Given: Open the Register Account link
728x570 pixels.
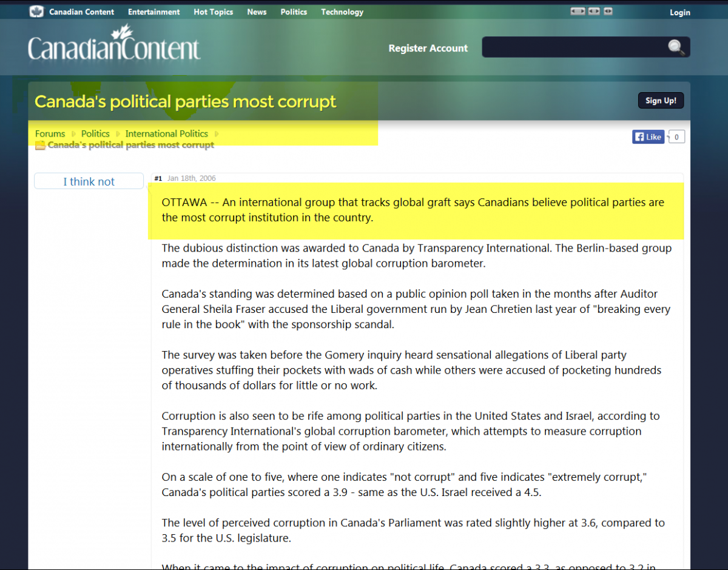Looking at the screenshot, I should 428,48.
